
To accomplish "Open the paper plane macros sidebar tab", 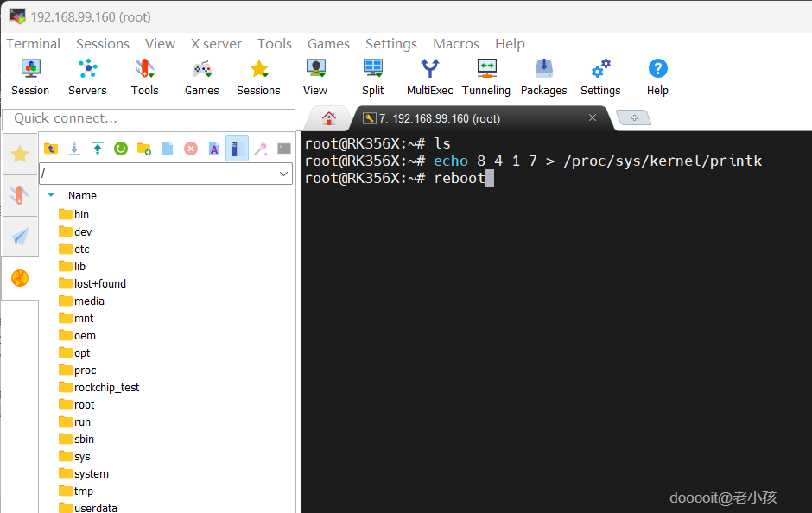I will 20,237.
